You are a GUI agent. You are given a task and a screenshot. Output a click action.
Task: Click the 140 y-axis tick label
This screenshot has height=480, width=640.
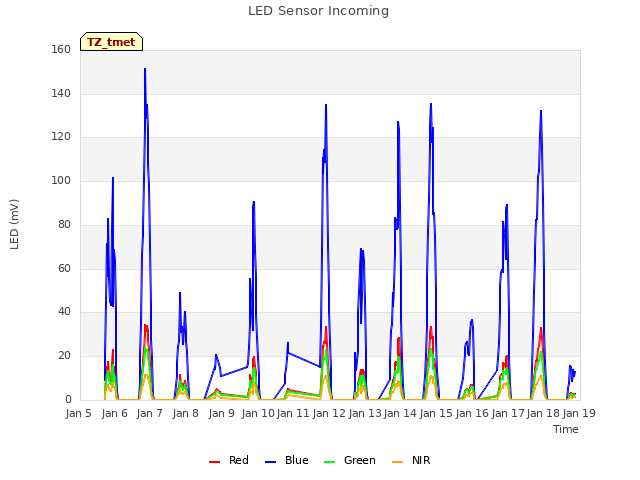(61, 93)
